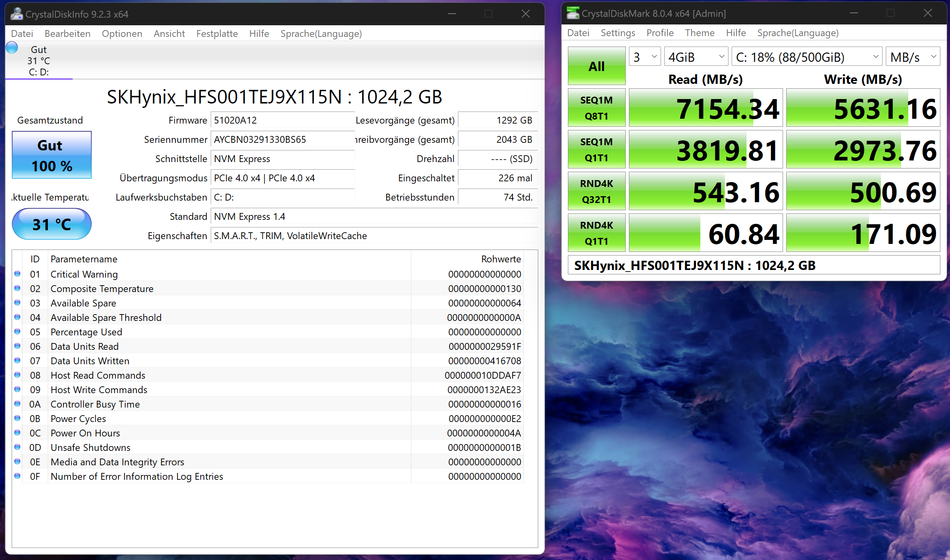Viewport: 950px width, 560px height.
Task: Click the status dot for Percentage Used row
Action: click(17, 332)
